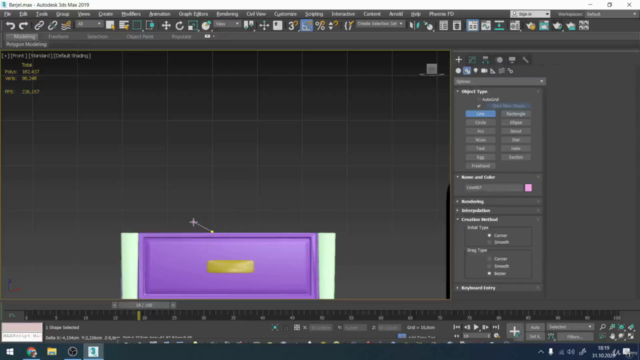640x360 pixels.
Task: Click the Freehand spline button
Action: [480, 166]
